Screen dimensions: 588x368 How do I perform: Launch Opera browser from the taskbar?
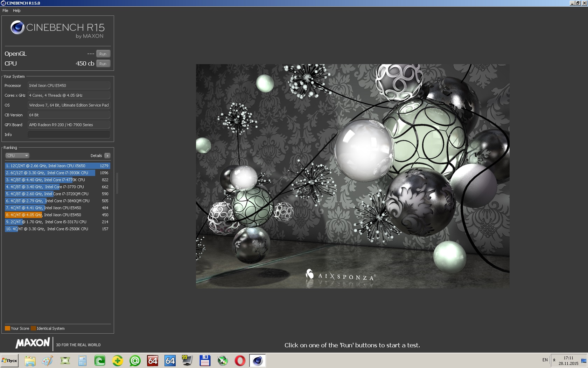tap(240, 361)
